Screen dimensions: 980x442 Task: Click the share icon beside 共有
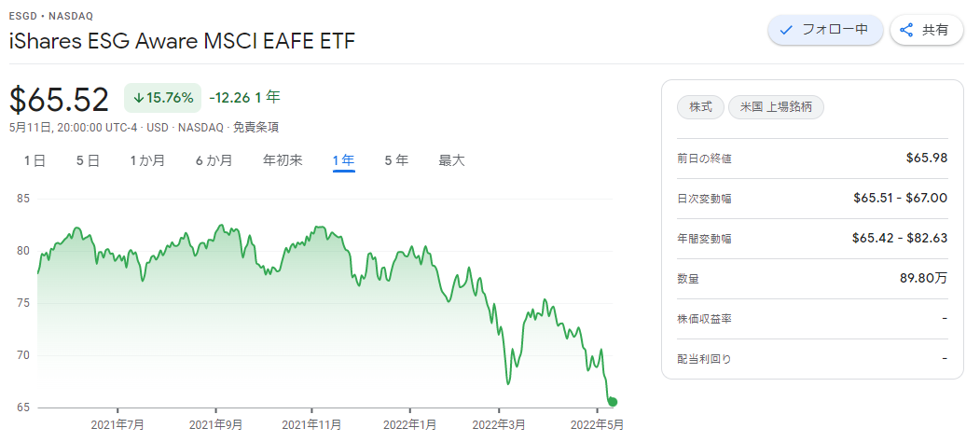pos(906,30)
